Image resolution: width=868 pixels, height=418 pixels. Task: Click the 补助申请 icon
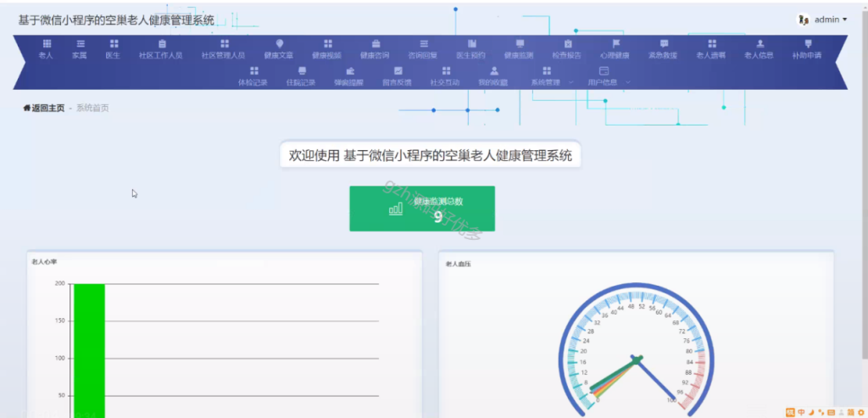click(808, 44)
